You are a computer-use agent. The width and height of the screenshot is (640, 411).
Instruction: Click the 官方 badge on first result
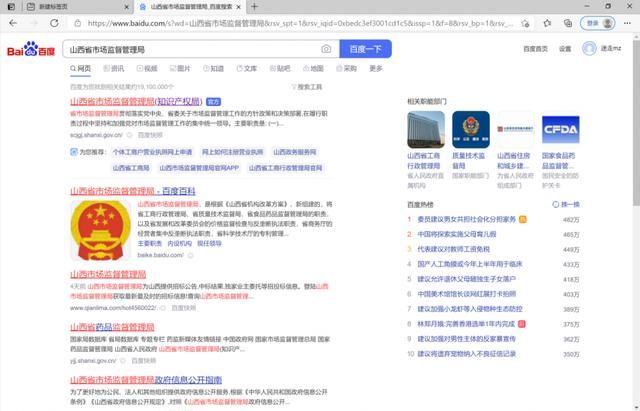(x=213, y=102)
